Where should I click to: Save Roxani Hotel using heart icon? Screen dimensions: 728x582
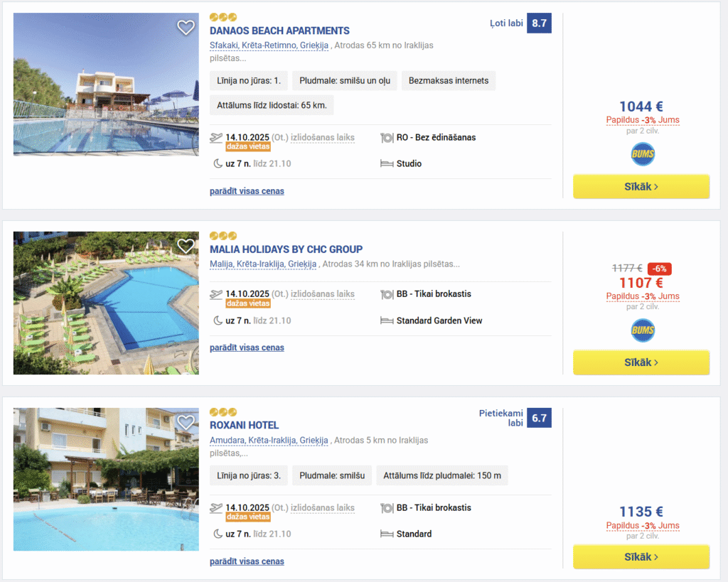[x=186, y=422]
